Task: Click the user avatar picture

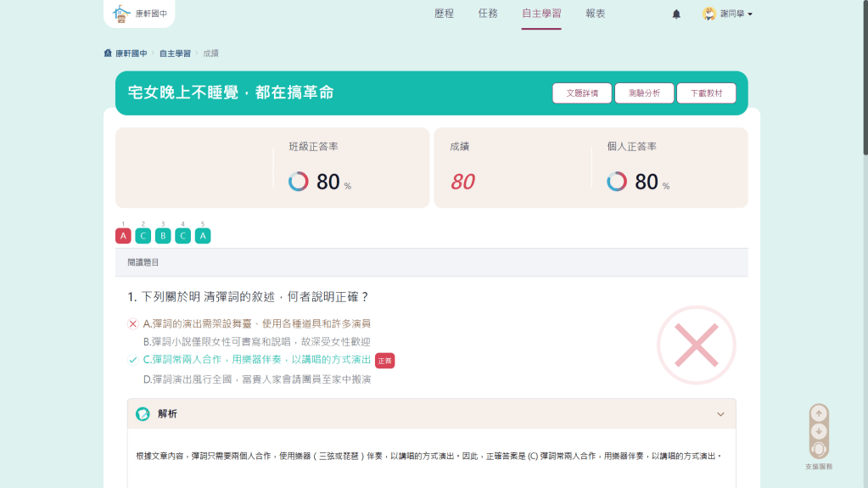Action: [709, 14]
